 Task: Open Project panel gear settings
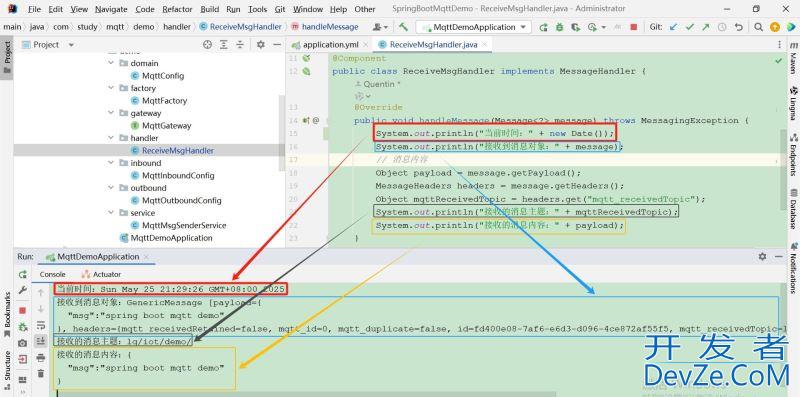coord(261,45)
